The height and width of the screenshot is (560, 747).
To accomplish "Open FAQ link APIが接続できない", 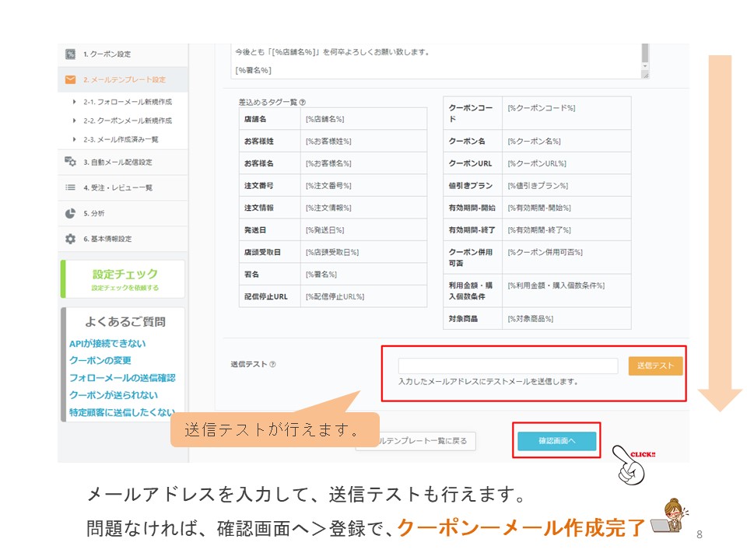I will point(107,343).
